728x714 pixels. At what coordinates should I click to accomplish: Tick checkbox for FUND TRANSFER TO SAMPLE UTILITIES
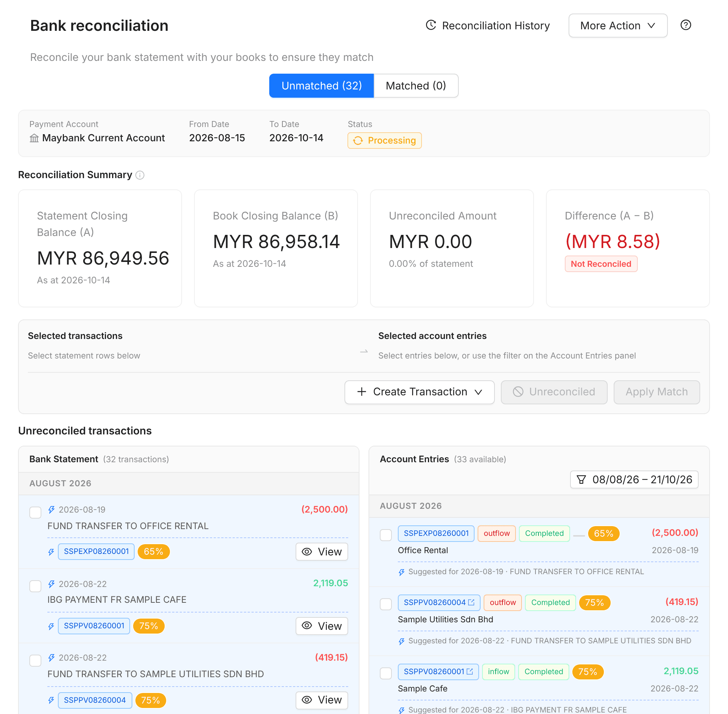(35, 660)
